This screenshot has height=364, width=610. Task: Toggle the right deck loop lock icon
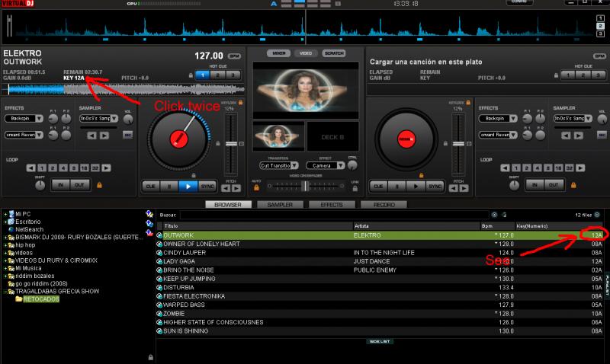(x=573, y=185)
